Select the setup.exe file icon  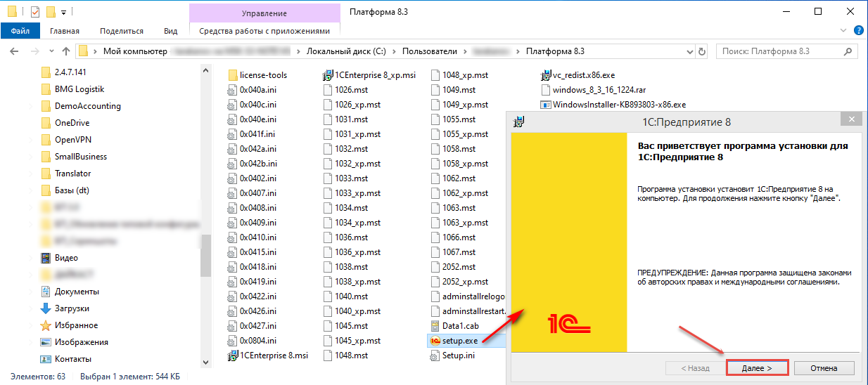click(x=435, y=341)
